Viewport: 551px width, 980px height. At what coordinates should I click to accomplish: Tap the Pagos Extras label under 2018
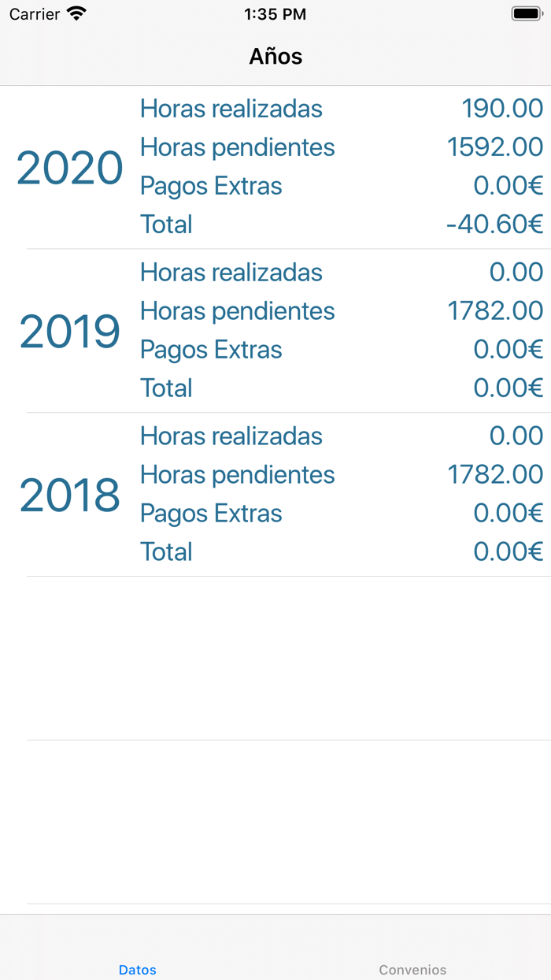(x=210, y=513)
